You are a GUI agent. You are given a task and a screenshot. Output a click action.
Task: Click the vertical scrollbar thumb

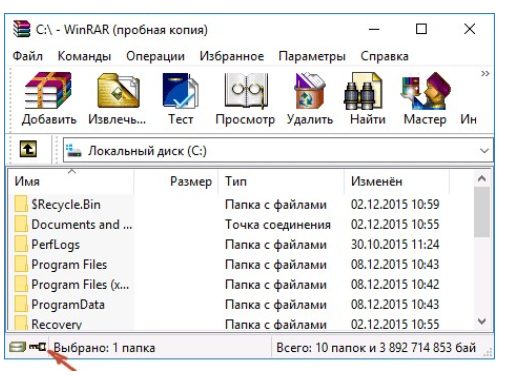[482, 212]
